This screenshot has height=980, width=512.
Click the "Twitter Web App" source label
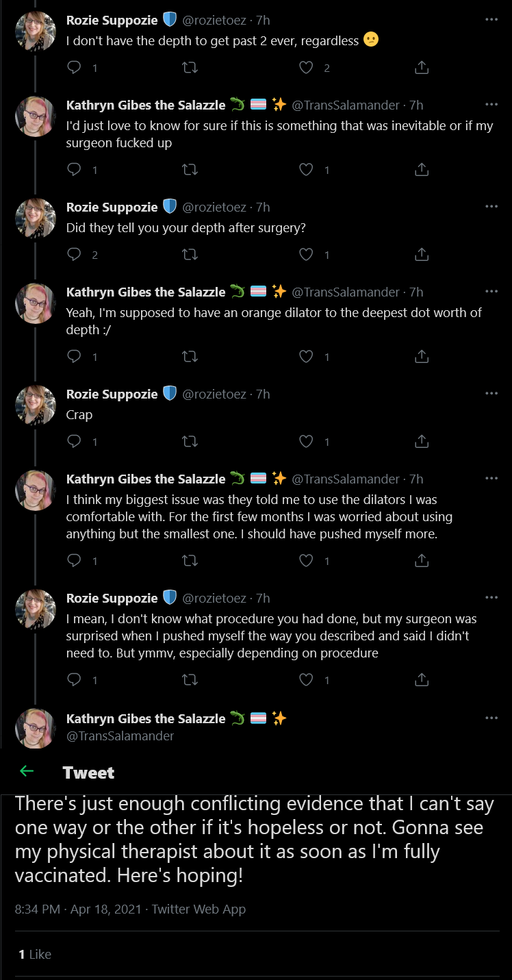[199, 909]
